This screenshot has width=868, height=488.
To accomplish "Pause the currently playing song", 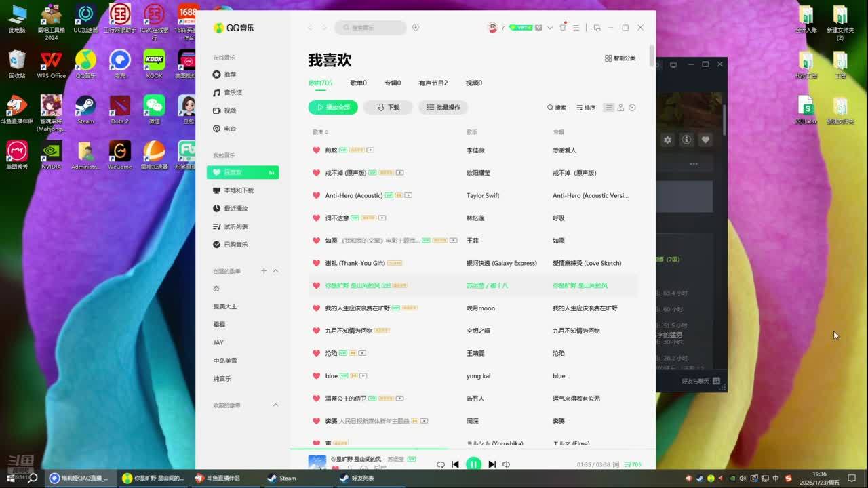I will [473, 464].
